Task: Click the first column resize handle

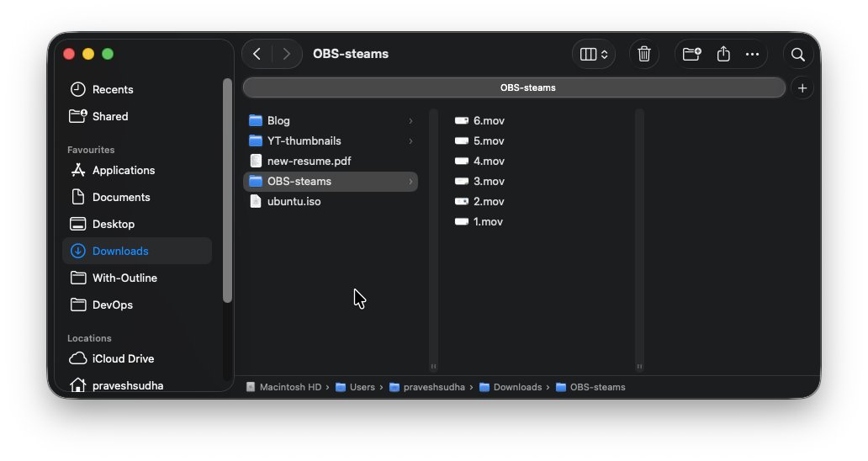Action: pyautogui.click(x=433, y=367)
